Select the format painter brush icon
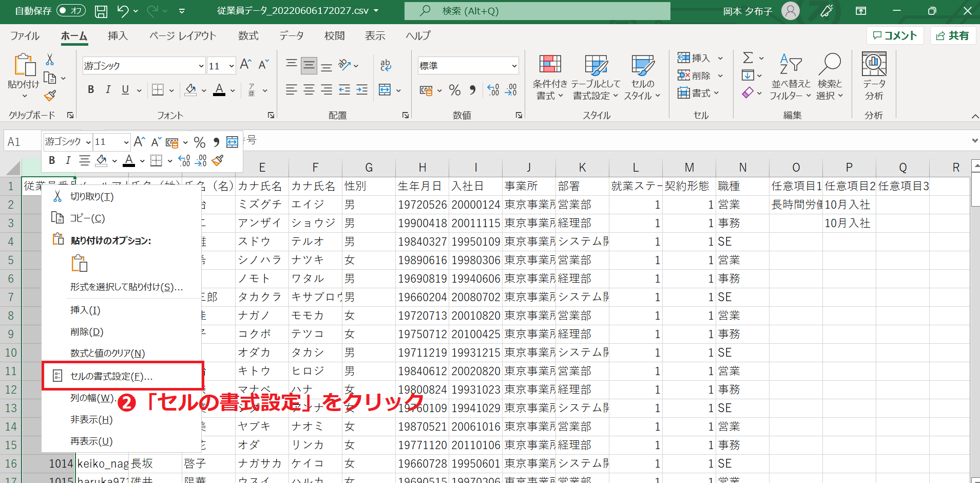The height and width of the screenshot is (483, 980). tap(50, 96)
